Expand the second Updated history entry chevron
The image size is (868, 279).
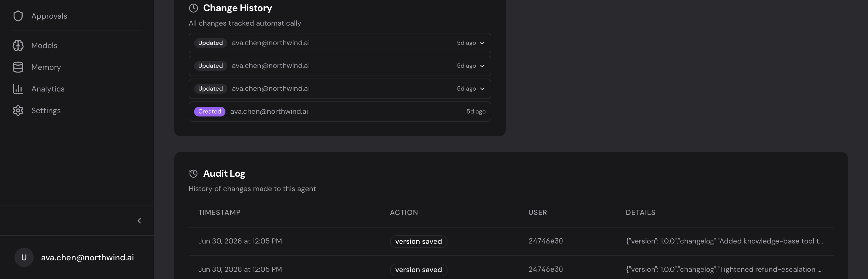click(482, 66)
